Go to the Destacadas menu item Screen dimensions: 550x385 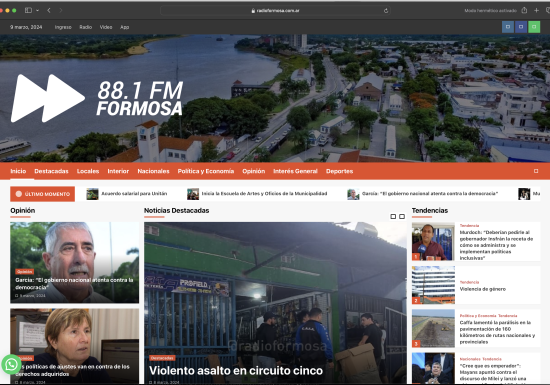51,171
